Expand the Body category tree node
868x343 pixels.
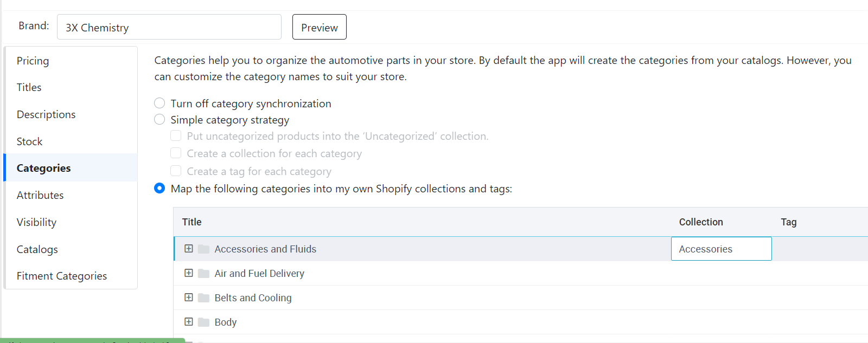(x=189, y=322)
